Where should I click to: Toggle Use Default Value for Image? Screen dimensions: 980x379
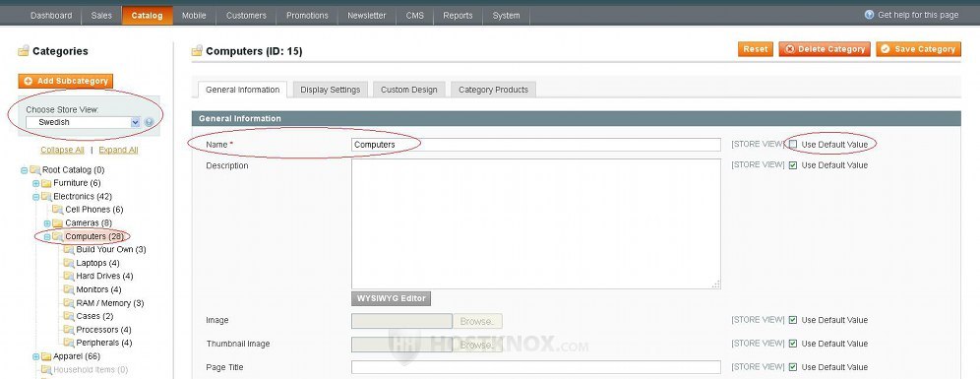[793, 320]
